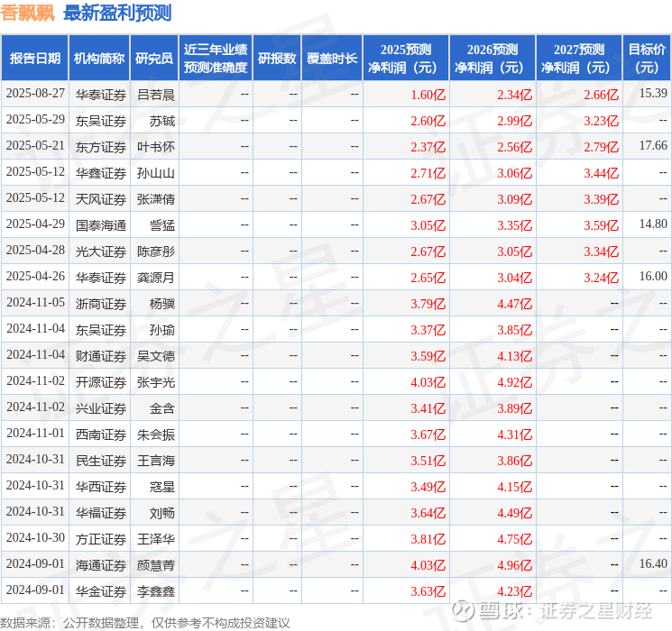Select researcher 吕若晨 cell

156,95
